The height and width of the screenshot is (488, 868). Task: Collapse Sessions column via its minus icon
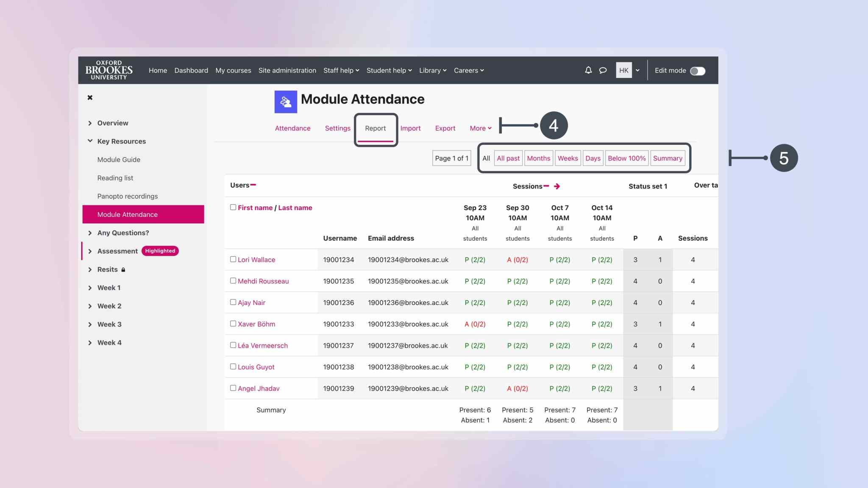pyautogui.click(x=547, y=185)
